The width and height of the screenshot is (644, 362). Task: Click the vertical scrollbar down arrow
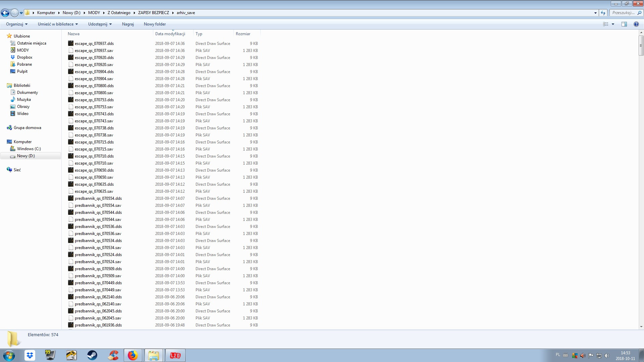point(641,326)
